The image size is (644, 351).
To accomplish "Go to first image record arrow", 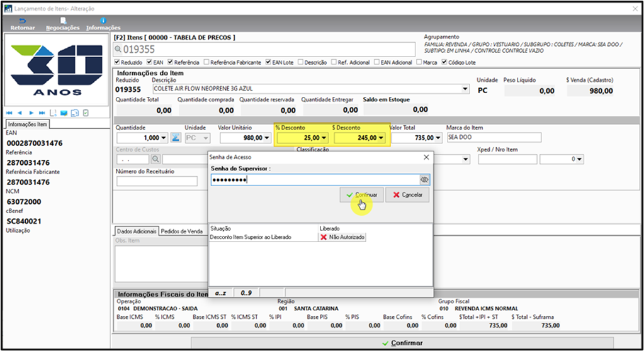I will pyautogui.click(x=9, y=113).
